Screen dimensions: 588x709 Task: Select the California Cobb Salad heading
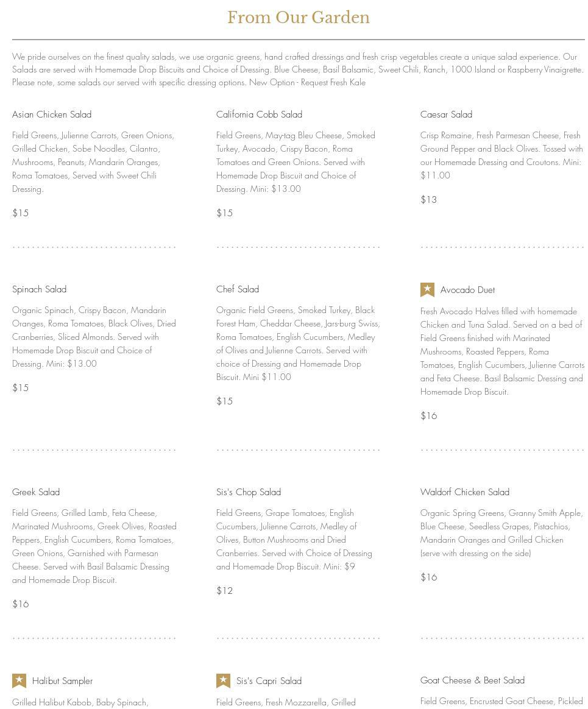(x=259, y=115)
